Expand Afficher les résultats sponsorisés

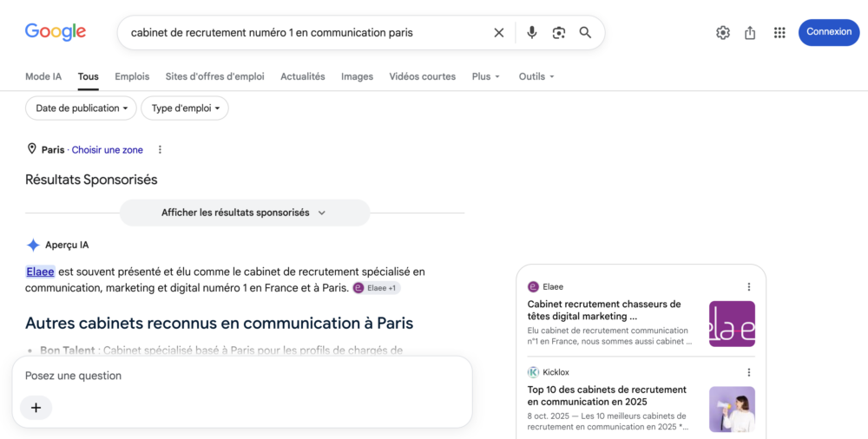[x=245, y=213]
